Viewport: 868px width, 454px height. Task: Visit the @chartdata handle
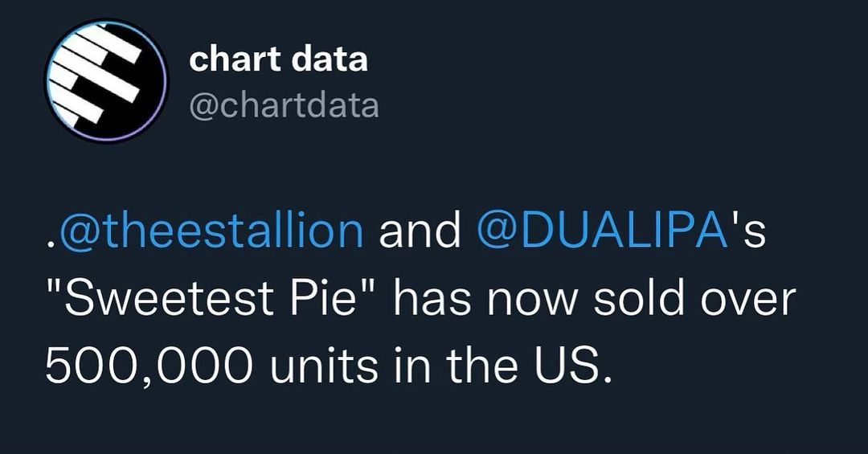[284, 106]
